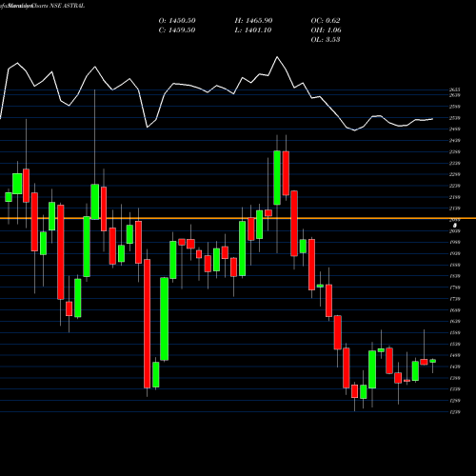Click the '1839' price axis label
This screenshot has height=476, width=476.
pyautogui.click(x=455, y=276)
